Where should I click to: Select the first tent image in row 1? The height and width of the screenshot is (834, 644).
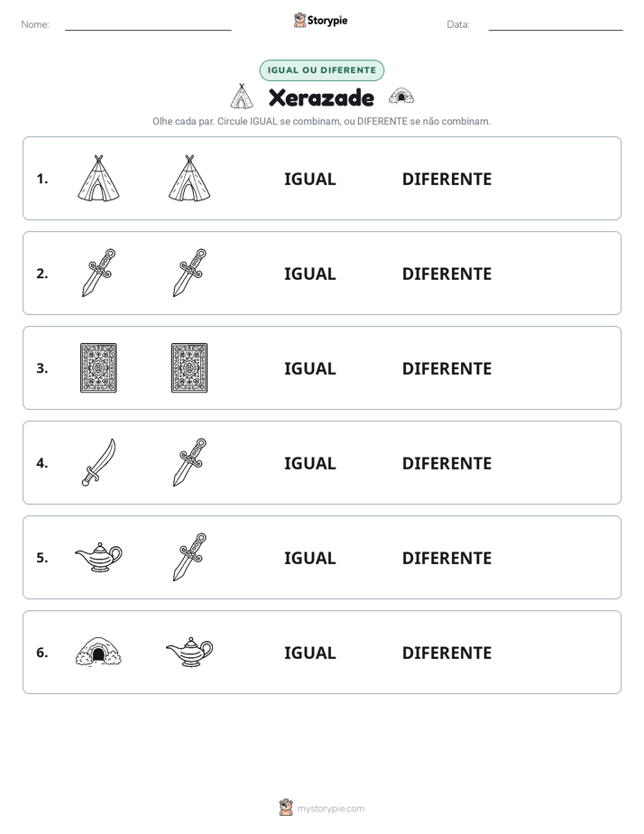tap(98, 178)
